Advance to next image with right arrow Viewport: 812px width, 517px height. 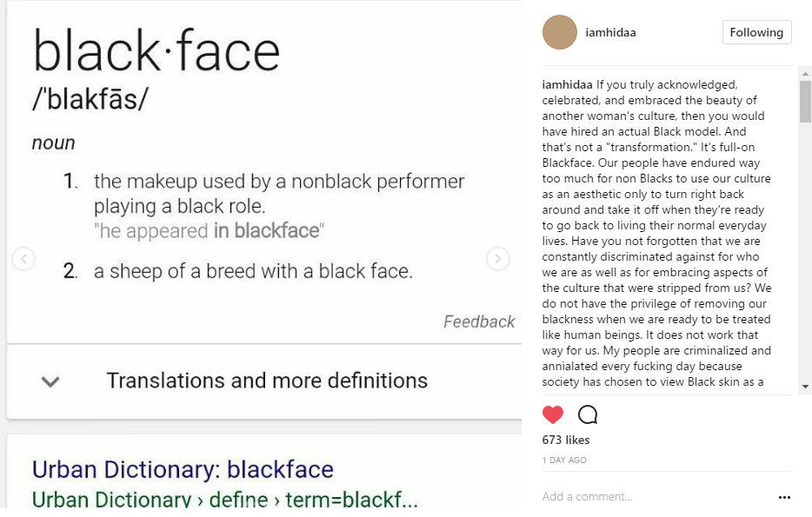497,259
